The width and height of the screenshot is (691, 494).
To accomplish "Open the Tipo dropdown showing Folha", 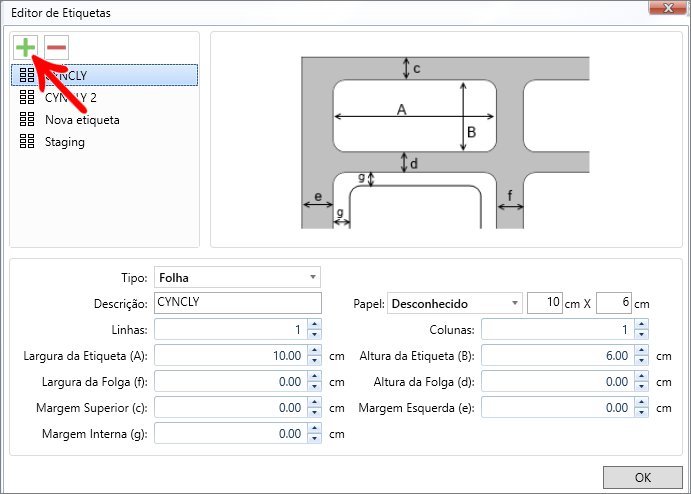I will [x=237, y=277].
